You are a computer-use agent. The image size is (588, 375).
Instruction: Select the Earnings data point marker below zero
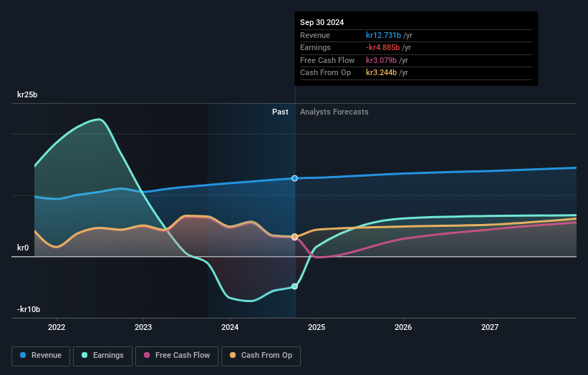[x=295, y=286]
